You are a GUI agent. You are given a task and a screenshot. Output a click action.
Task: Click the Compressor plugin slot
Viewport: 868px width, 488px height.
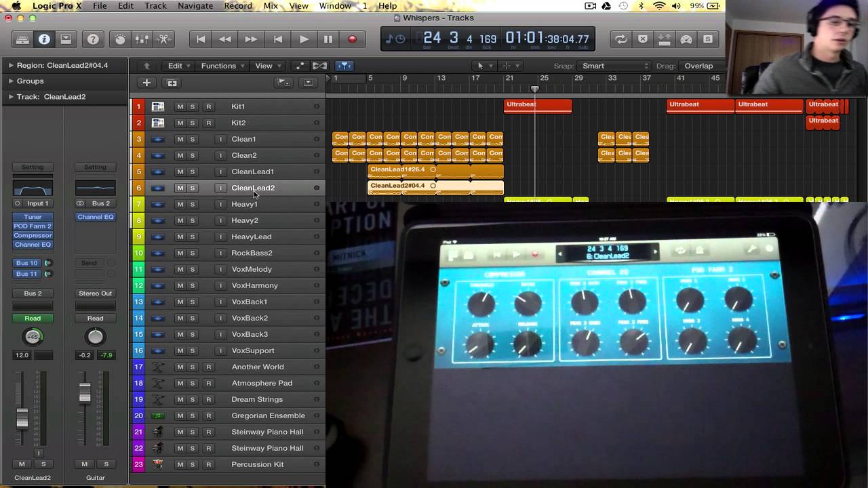[33, 235]
